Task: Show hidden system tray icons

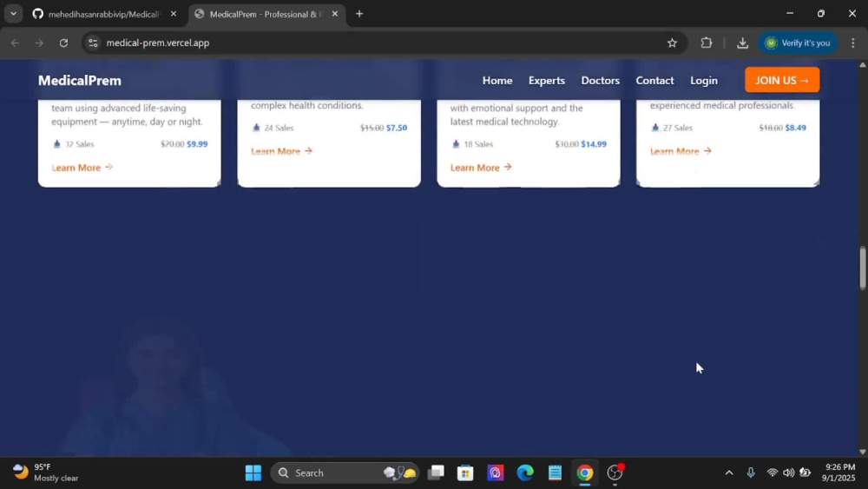Action: 729,472
